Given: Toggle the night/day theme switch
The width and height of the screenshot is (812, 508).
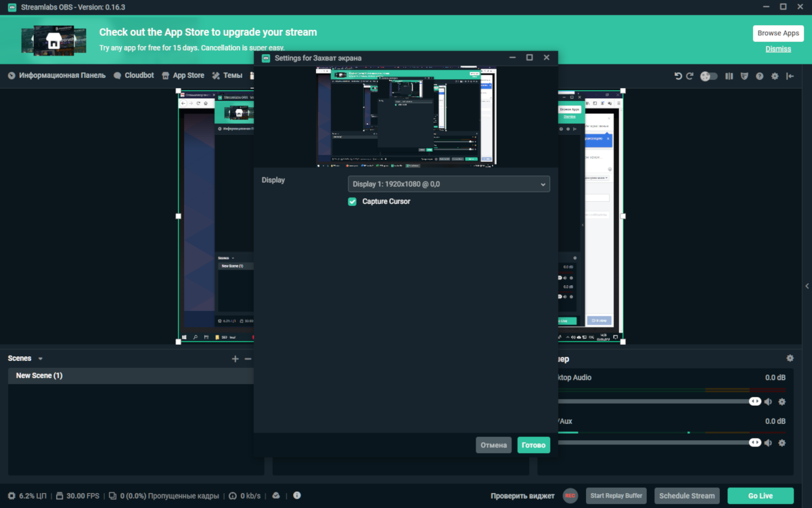Looking at the screenshot, I should click(708, 77).
